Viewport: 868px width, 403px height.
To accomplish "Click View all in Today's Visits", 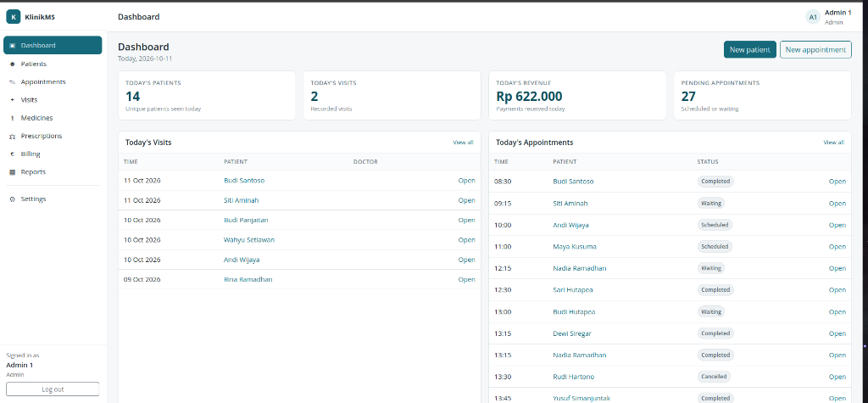I will click(x=463, y=143).
